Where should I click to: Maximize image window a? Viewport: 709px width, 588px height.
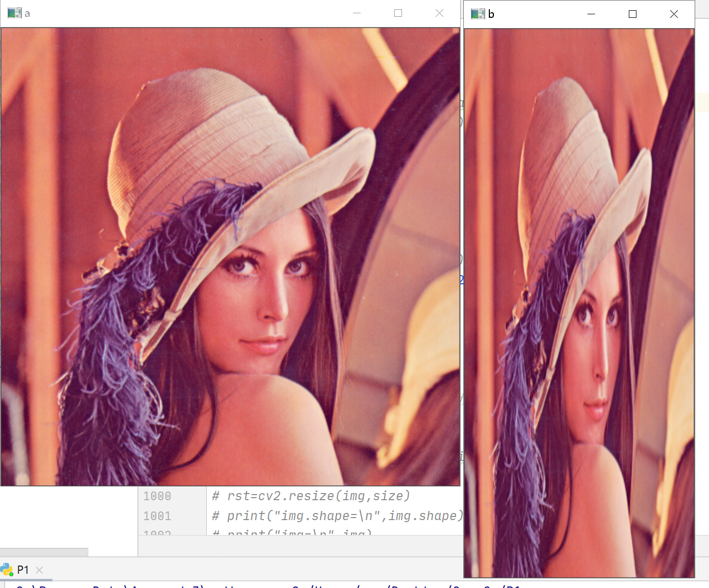click(x=398, y=13)
